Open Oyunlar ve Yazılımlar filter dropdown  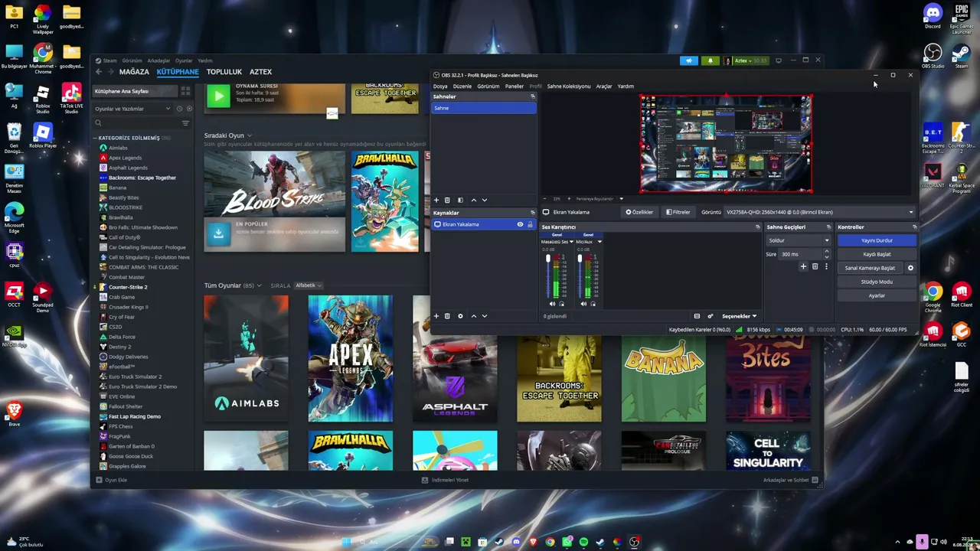132,109
